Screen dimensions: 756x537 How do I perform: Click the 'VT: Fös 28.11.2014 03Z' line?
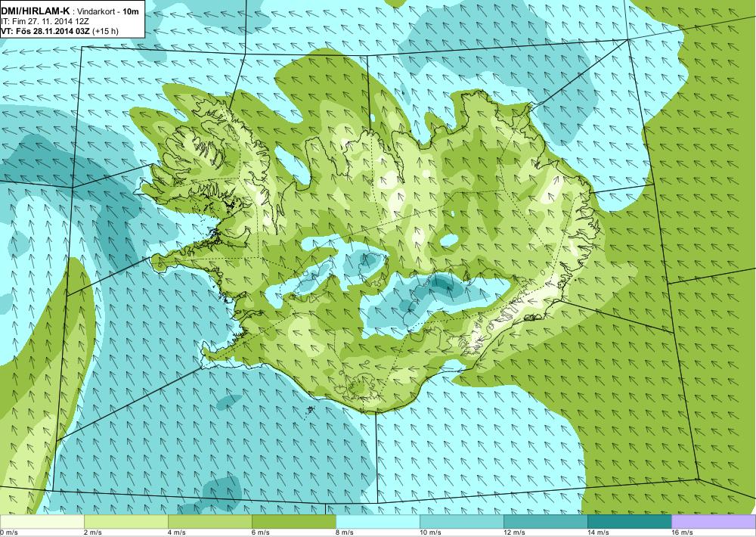click(x=45, y=31)
